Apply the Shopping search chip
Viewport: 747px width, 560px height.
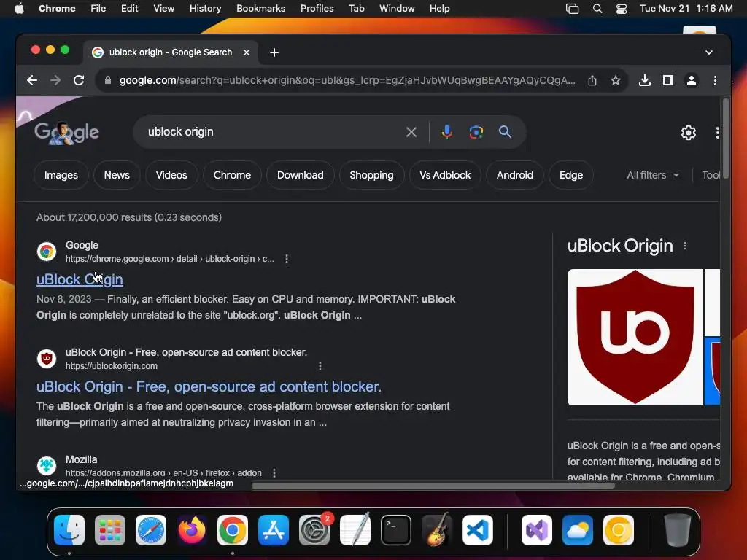(371, 175)
